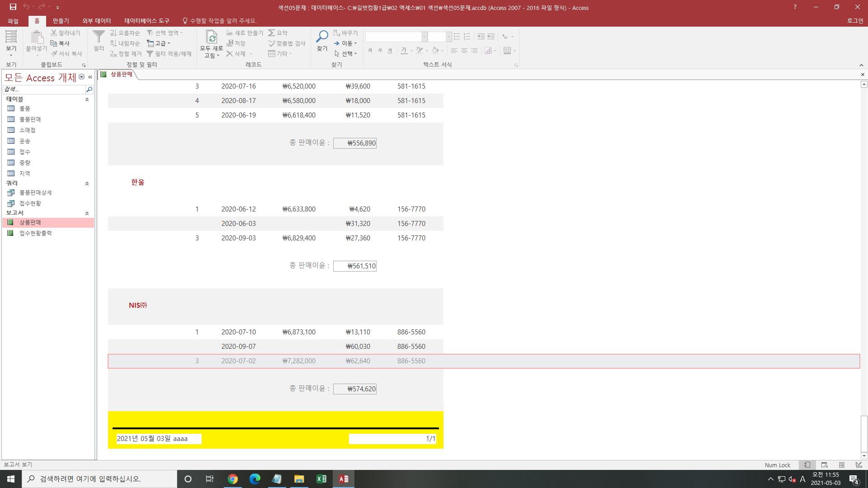Collapse the 쿼리 group in the navigation pane
868x488 pixels.
pos(87,183)
